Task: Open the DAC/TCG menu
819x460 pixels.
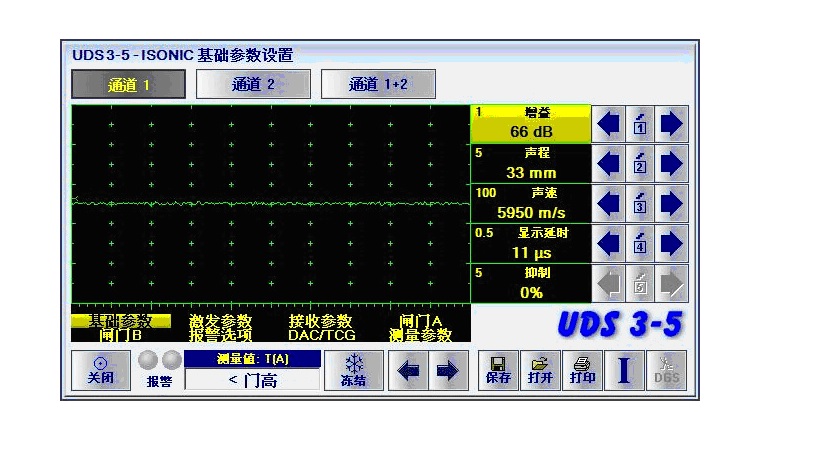Action: 321,335
